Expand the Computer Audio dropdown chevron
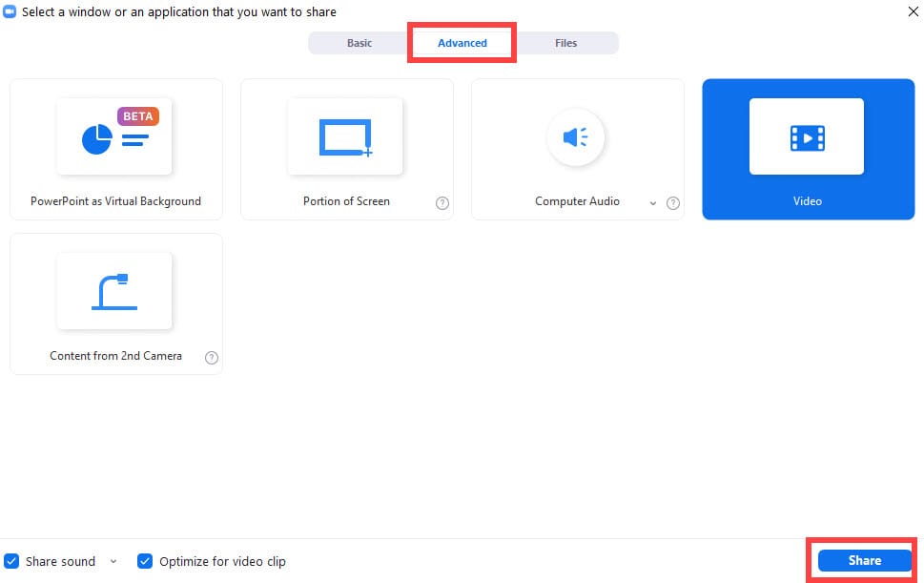 (653, 202)
